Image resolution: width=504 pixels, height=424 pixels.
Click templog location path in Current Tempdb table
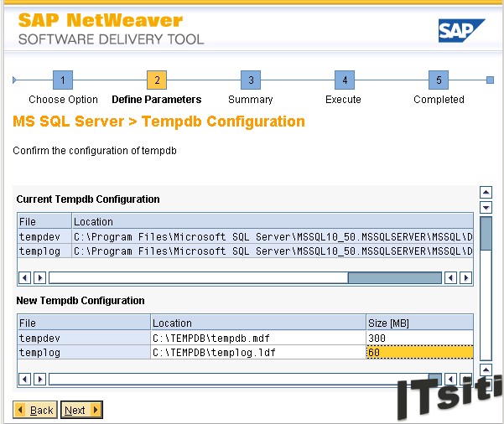point(273,251)
